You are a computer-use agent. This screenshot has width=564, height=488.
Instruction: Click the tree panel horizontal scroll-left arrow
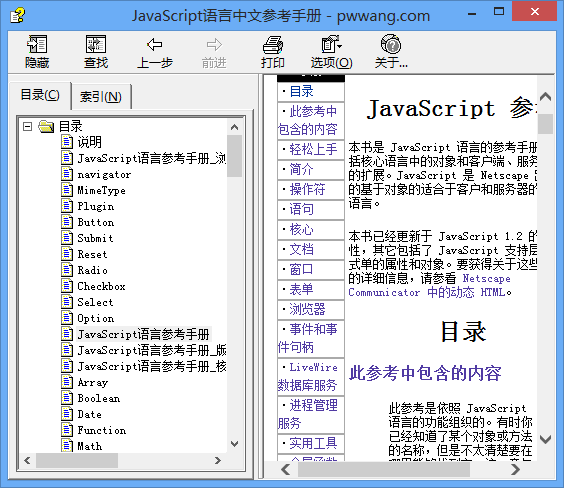pos(27,460)
